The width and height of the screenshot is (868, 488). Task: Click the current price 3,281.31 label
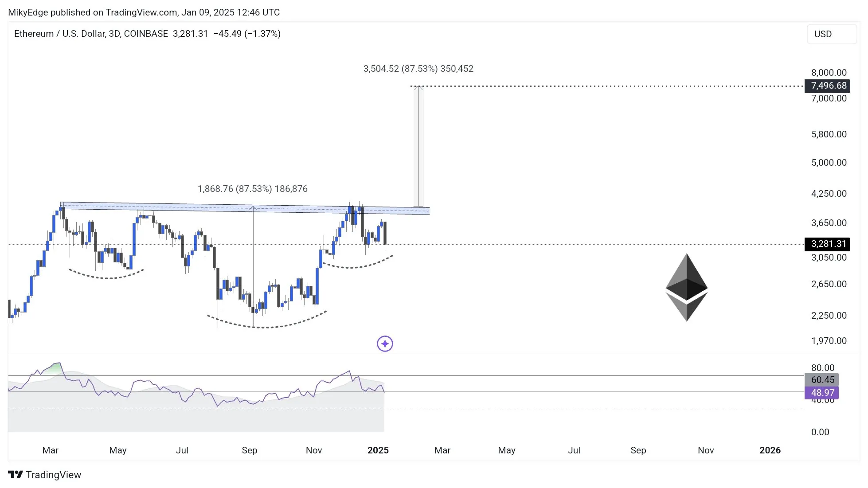pos(827,244)
